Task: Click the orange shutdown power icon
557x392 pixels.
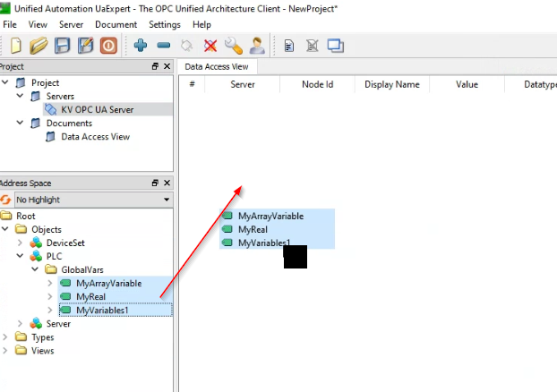Action: [x=108, y=46]
